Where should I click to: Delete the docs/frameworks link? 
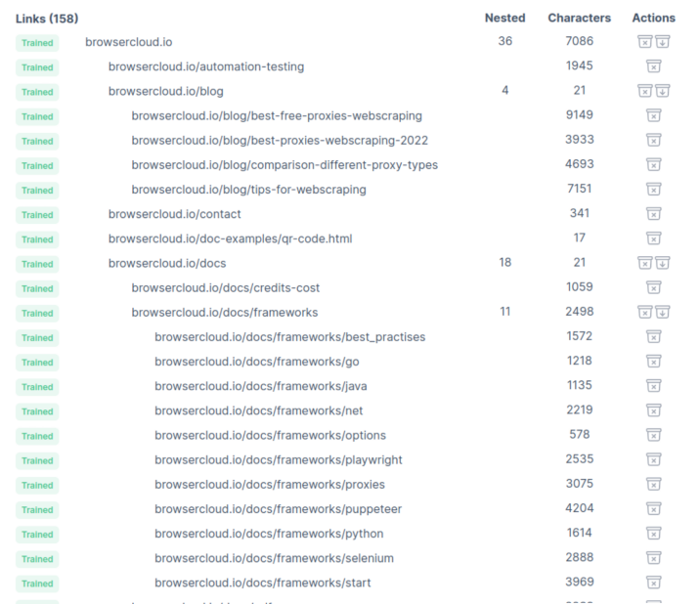click(644, 312)
